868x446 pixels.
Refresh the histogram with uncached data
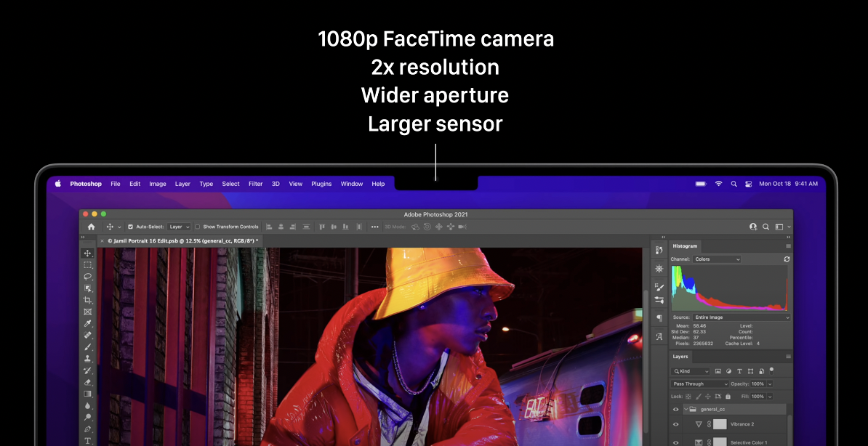787,259
